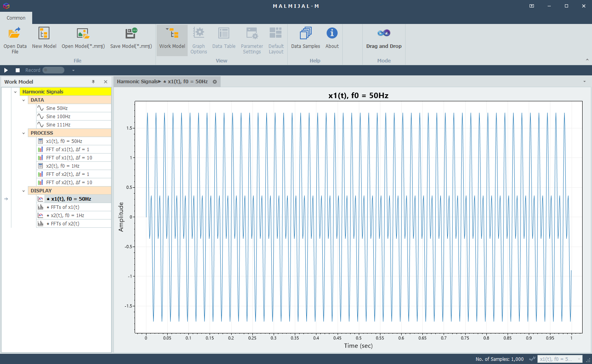This screenshot has width=592, height=364.
Task: Click the ribbon display options button in title bar
Action: click(532, 6)
